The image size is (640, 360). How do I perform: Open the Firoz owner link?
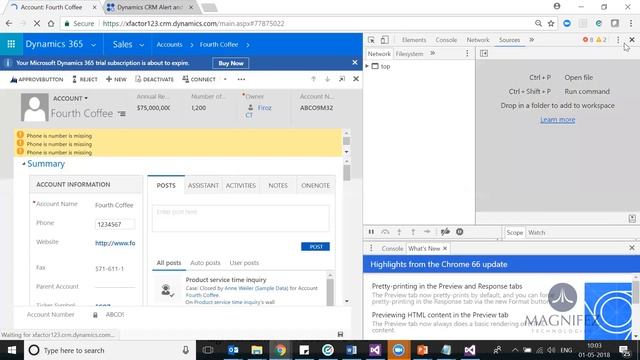(x=264, y=108)
